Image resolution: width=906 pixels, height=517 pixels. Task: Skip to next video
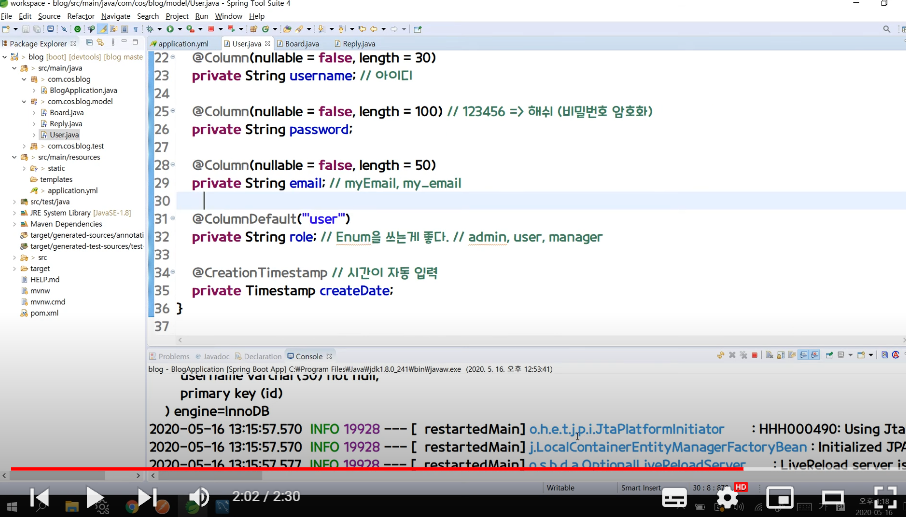[147, 497]
